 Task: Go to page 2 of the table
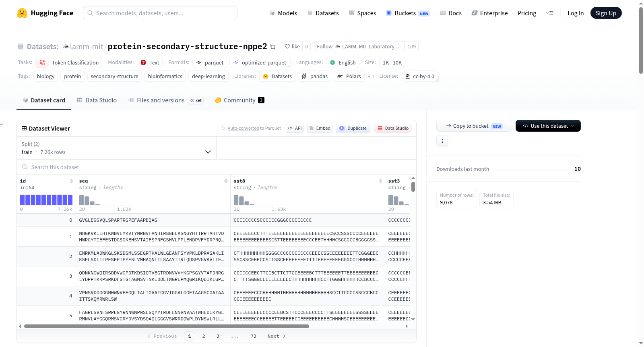point(204,336)
